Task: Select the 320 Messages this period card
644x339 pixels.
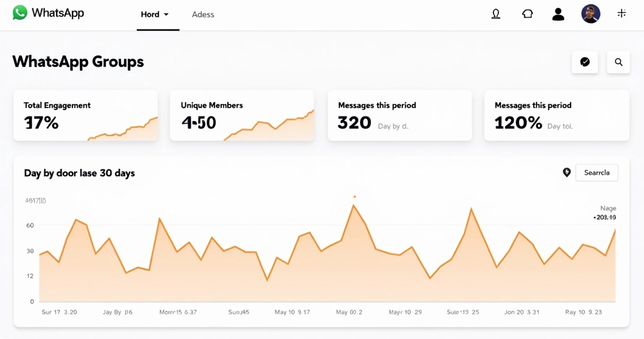Action: (x=400, y=115)
